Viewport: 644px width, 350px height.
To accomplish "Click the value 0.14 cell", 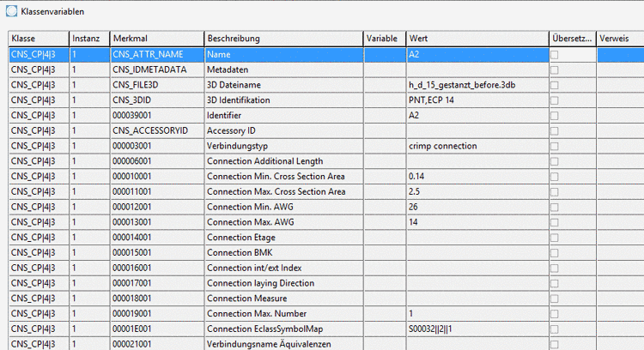I will pyautogui.click(x=477, y=177).
